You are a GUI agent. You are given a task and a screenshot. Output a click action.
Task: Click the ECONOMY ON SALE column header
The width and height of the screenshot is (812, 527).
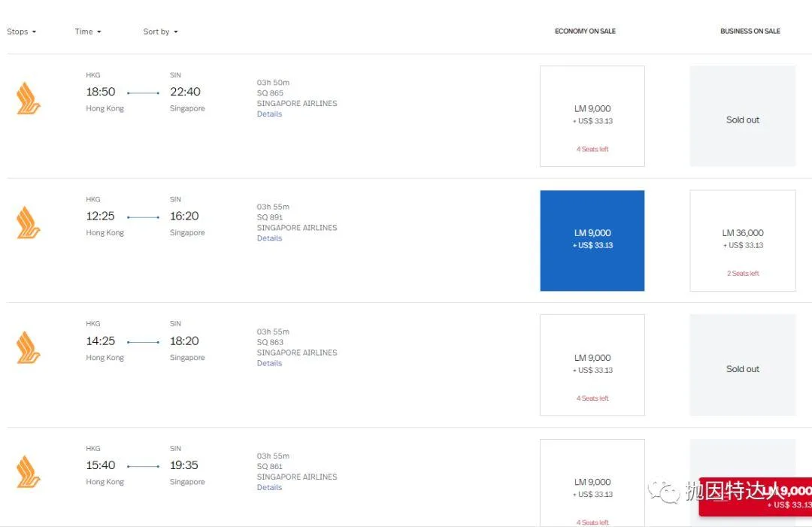pyautogui.click(x=585, y=31)
